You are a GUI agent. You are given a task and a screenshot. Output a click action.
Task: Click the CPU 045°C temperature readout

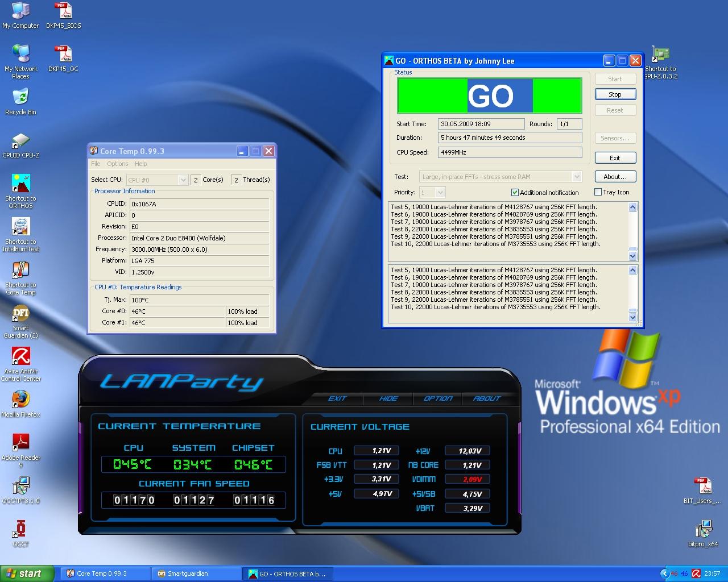point(132,465)
